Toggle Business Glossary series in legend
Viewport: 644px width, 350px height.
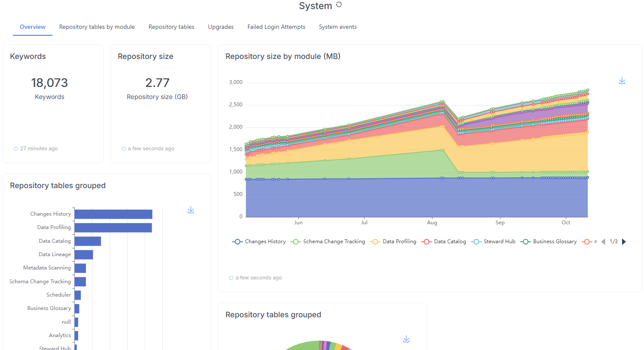[x=549, y=242]
